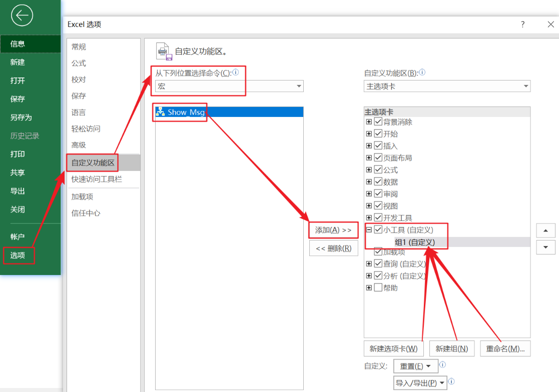
Task: Uncheck the 背景消除 tab checkbox
Action: coord(378,122)
